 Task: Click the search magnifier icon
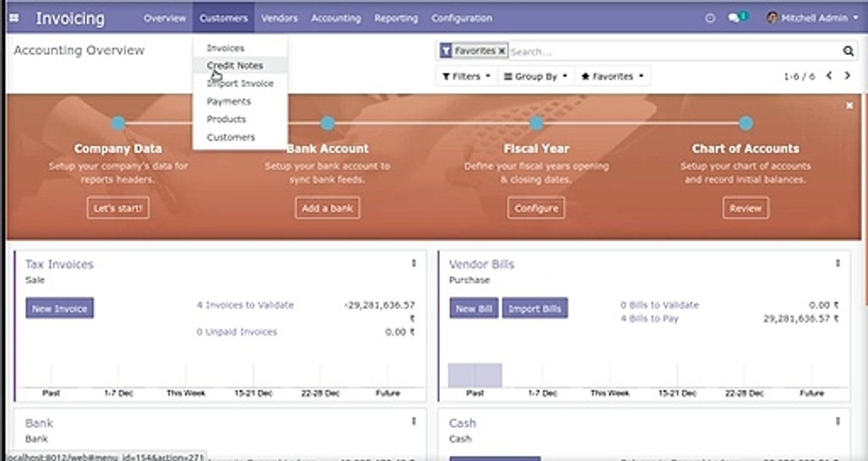tap(848, 51)
